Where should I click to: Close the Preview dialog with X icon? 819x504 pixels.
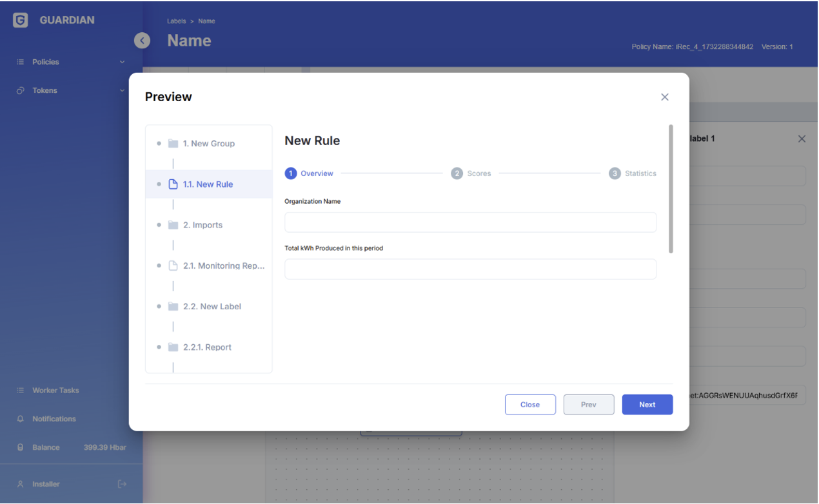click(x=665, y=97)
